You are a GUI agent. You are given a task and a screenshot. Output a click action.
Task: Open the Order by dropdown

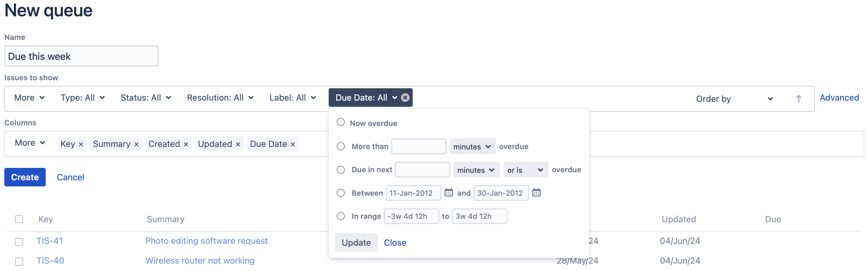point(734,99)
